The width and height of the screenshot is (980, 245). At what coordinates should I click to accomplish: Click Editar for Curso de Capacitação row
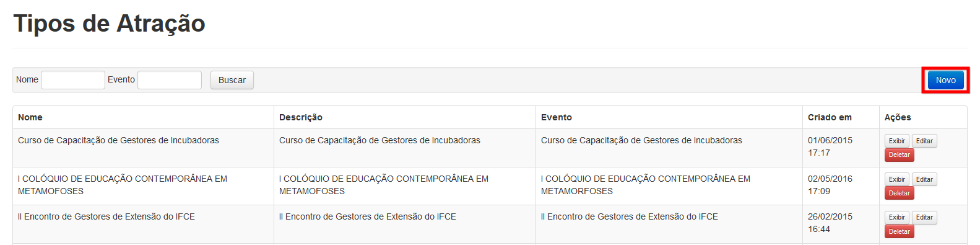pyautogui.click(x=924, y=141)
